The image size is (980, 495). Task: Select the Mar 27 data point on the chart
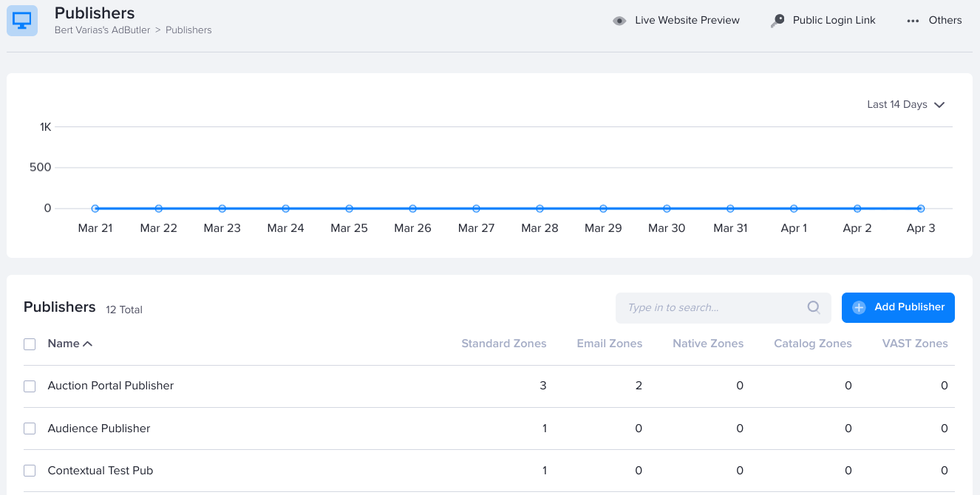pos(477,209)
